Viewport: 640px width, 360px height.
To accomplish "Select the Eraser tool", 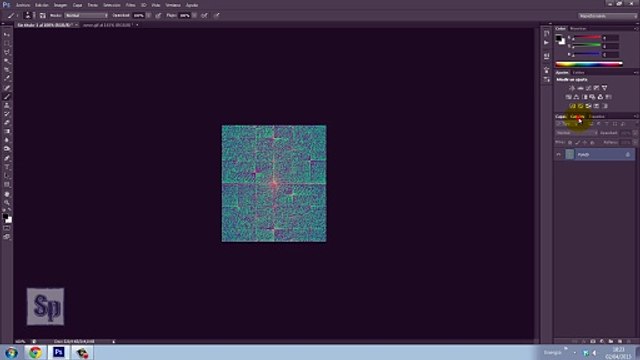I will click(7, 123).
